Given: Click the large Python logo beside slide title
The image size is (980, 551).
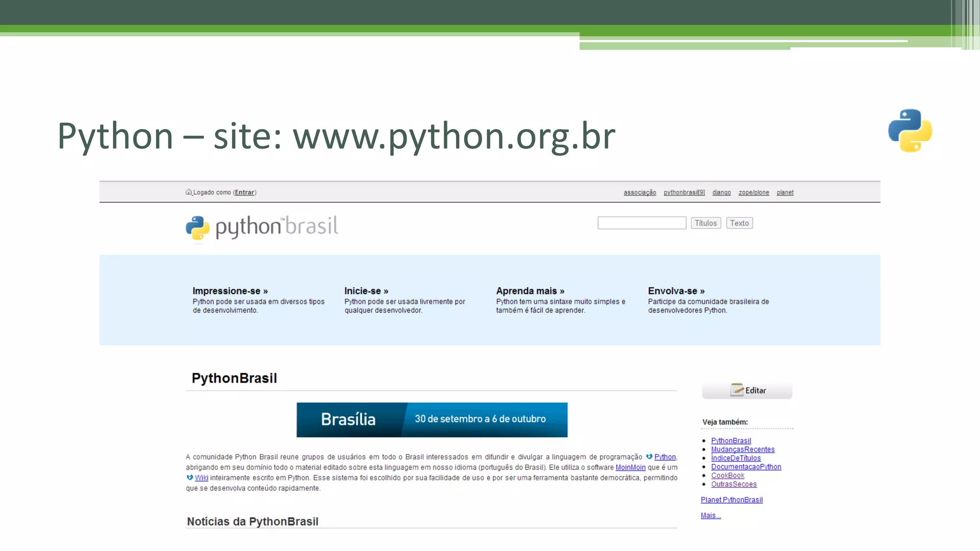Looking at the screenshot, I should point(910,131).
